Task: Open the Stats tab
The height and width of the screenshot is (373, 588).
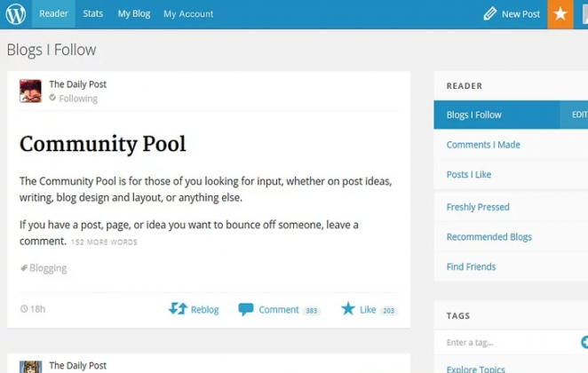Action: point(93,14)
